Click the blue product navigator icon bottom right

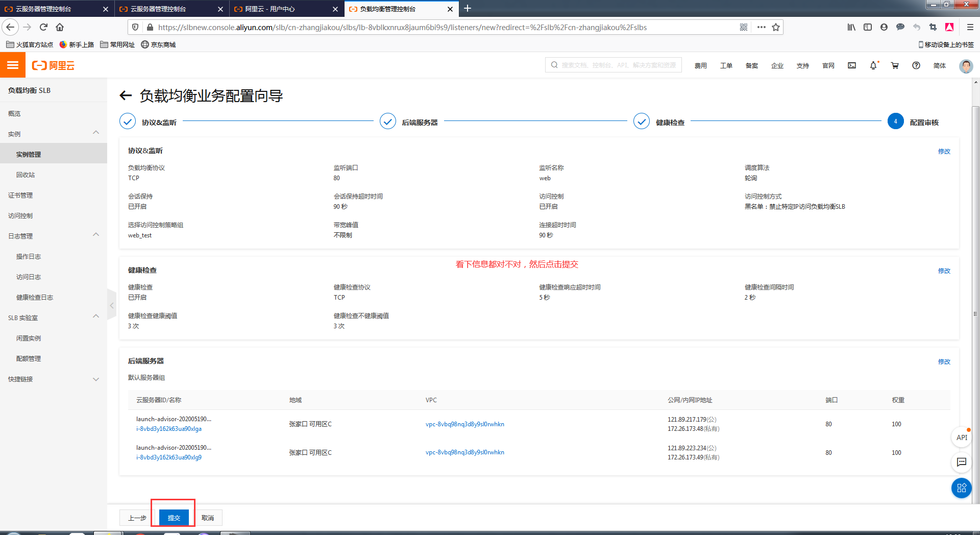962,488
